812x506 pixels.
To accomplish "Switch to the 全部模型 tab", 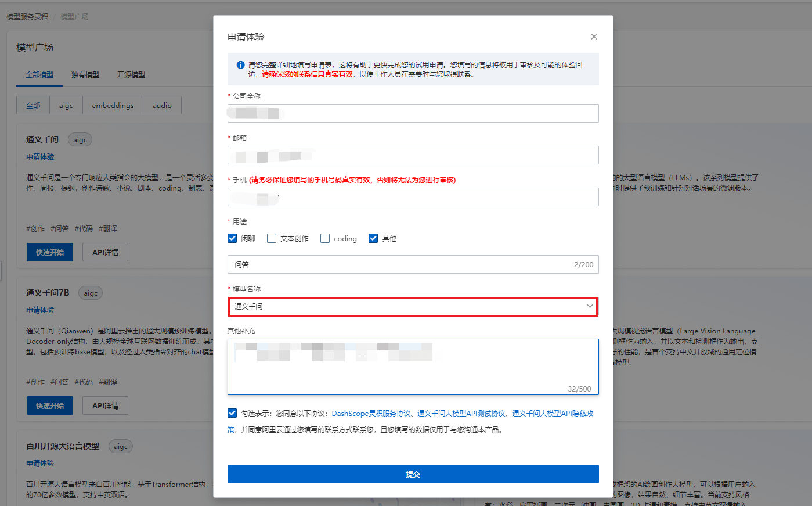I will (39, 75).
